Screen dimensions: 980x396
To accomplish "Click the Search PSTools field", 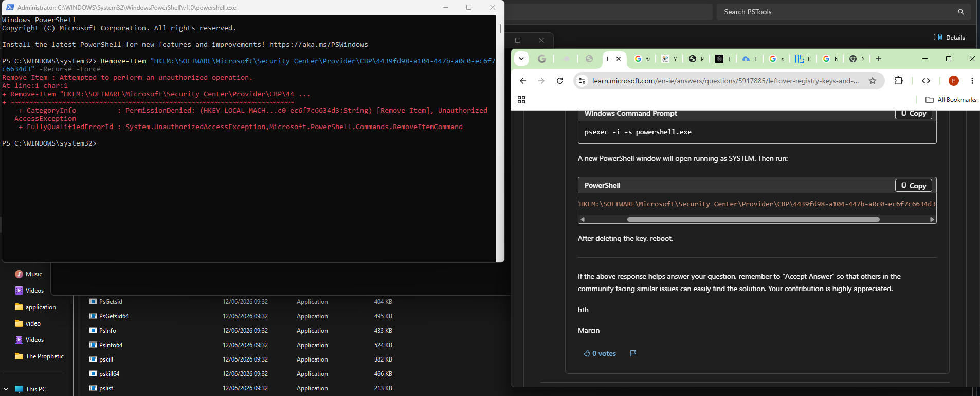I will [x=843, y=12].
